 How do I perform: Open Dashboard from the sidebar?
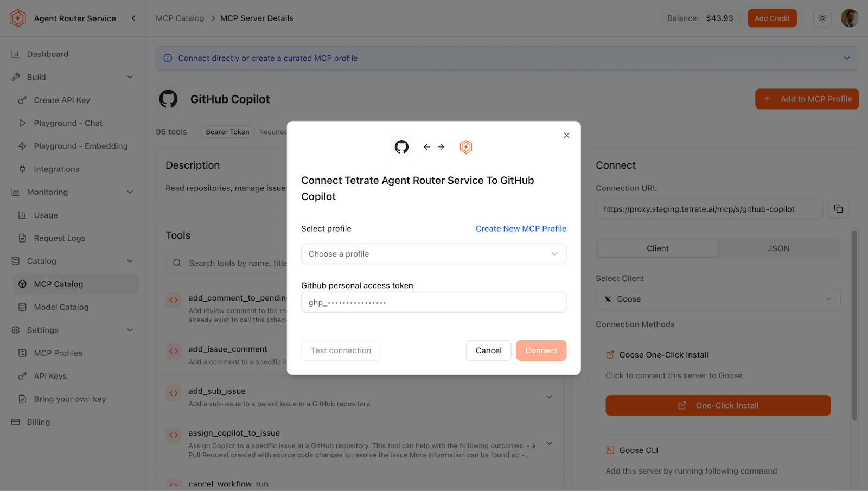pyautogui.click(x=48, y=54)
